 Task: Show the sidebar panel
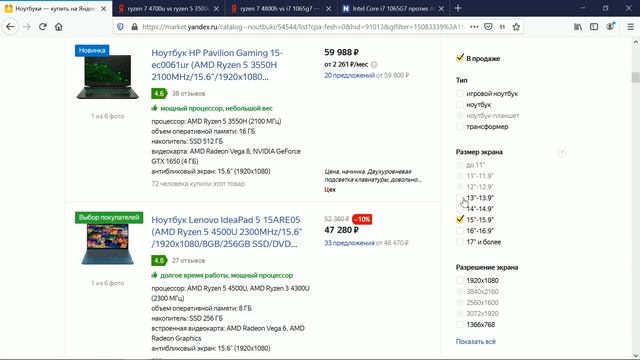[594, 27]
